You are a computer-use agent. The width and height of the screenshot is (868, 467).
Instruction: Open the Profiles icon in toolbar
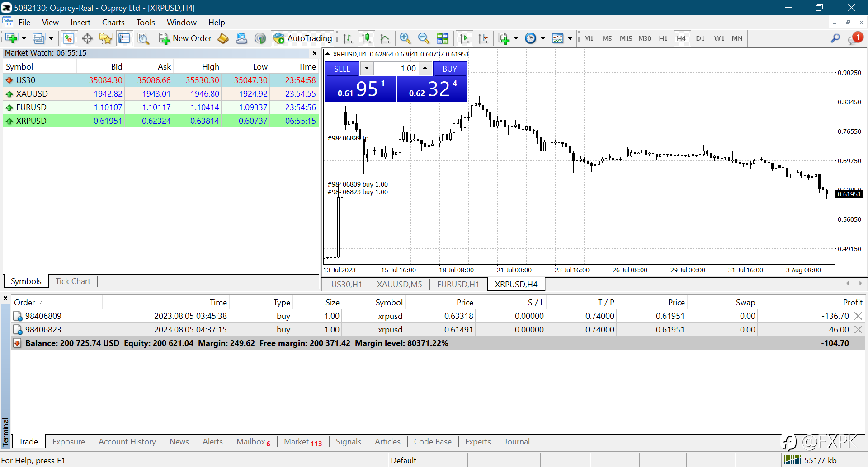38,38
